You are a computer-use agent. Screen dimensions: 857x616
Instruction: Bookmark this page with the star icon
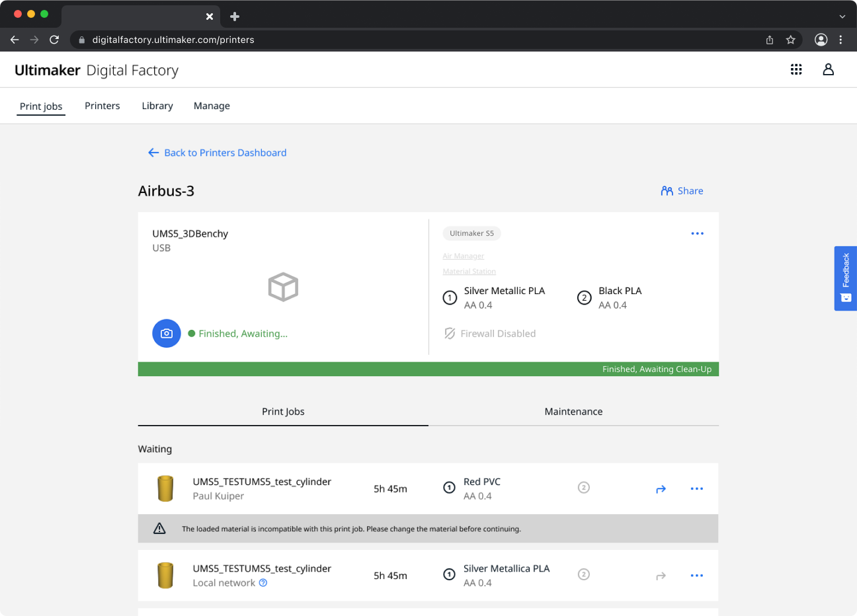[790, 40]
